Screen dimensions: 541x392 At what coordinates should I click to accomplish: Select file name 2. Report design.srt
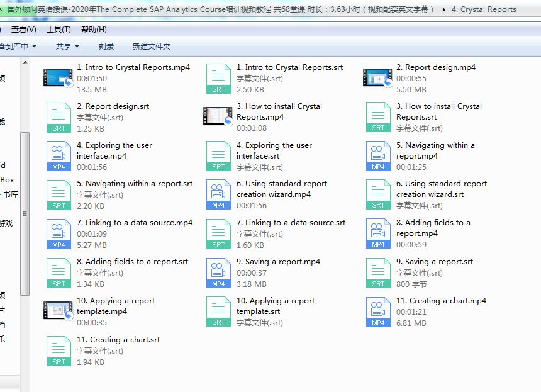point(113,106)
